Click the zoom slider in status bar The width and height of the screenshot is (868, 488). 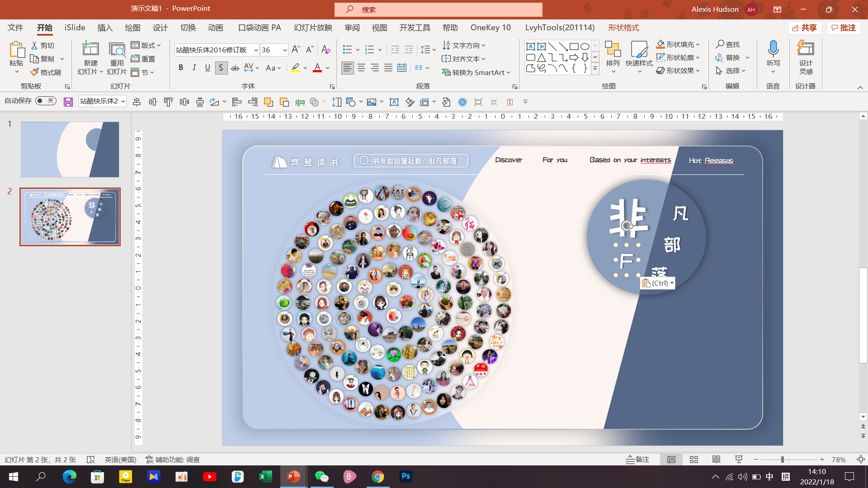click(782, 460)
